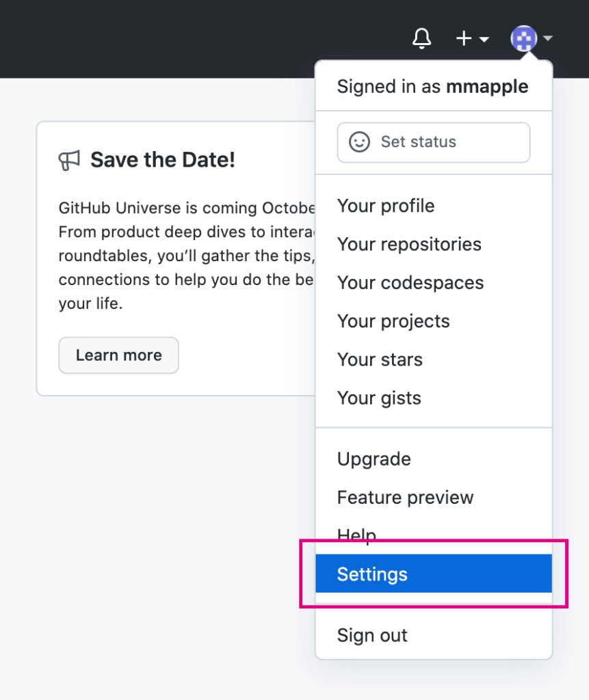Click the smiley face status icon
Image resolution: width=589 pixels, height=700 pixels.
tap(359, 142)
